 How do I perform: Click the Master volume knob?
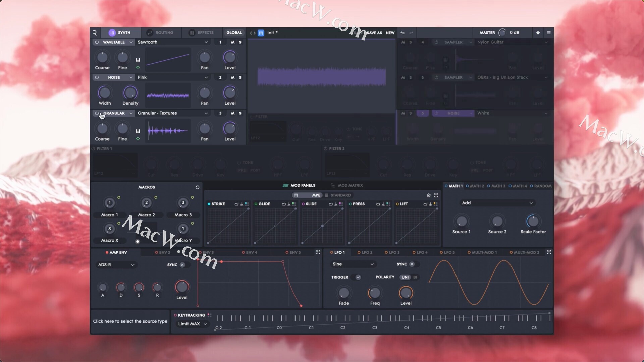(x=502, y=33)
